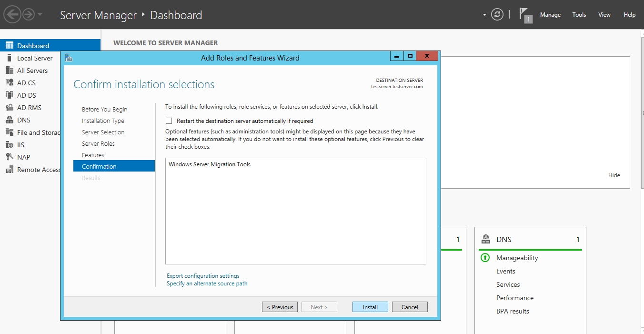Go to Features wizard step
The image size is (644, 334).
click(x=93, y=155)
